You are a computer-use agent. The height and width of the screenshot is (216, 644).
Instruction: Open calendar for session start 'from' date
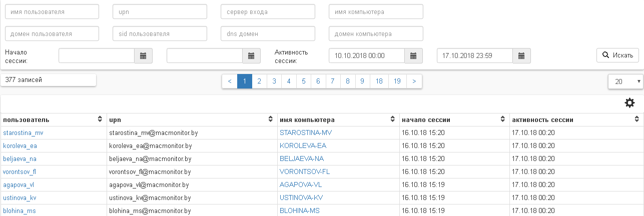point(143,56)
